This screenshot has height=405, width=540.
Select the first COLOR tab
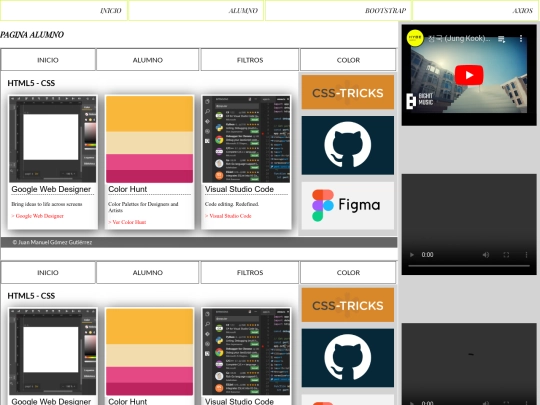point(348,60)
